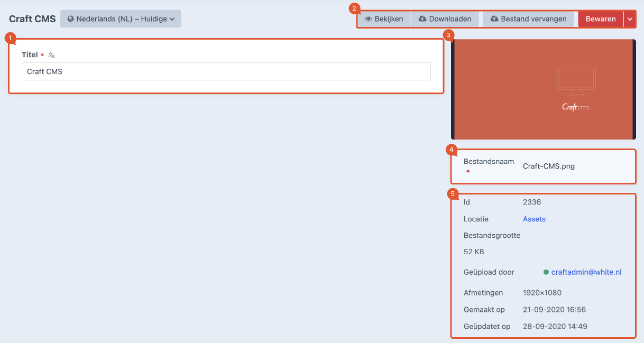Open the Nederlands (NL) – Huidige site dropdown
The width and height of the screenshot is (644, 343).
[x=121, y=19]
